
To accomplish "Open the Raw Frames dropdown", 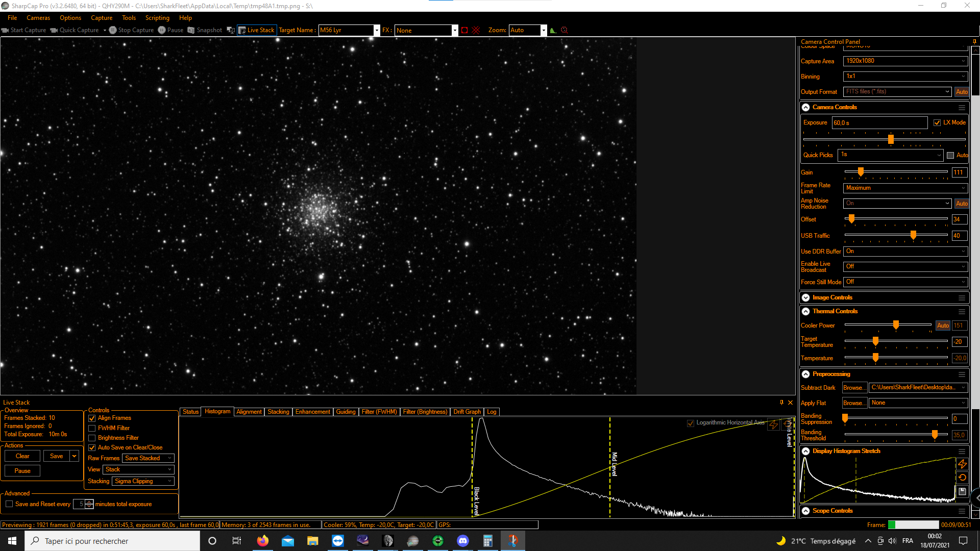I will coord(148,458).
